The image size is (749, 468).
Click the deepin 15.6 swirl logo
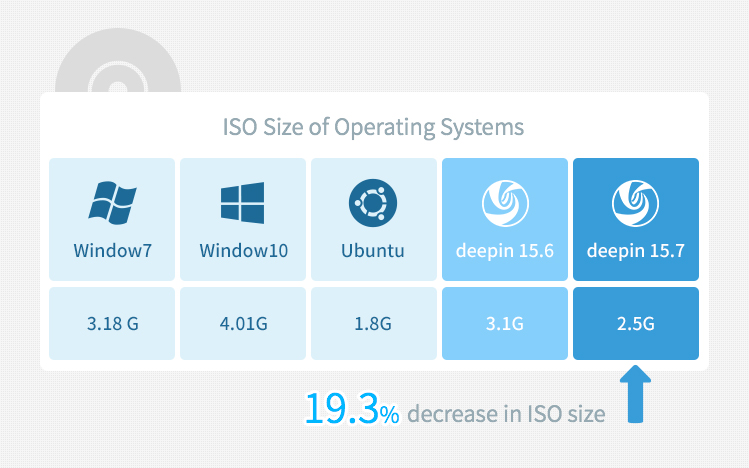click(x=505, y=203)
